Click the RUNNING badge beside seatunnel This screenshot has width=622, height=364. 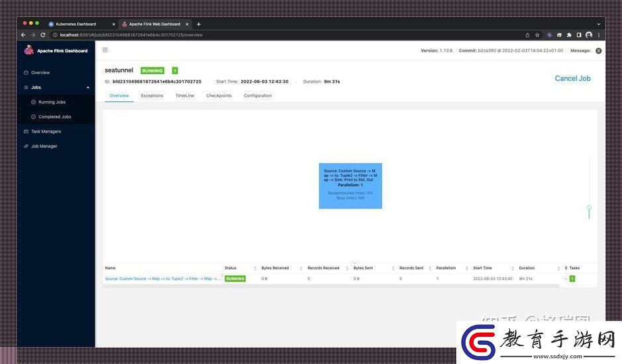point(152,71)
